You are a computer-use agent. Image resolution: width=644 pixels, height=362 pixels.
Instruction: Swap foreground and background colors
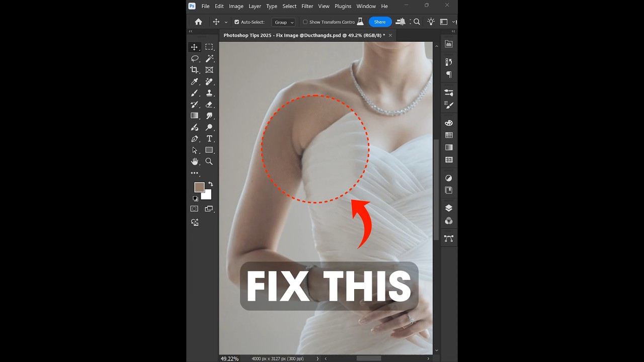[x=210, y=184]
